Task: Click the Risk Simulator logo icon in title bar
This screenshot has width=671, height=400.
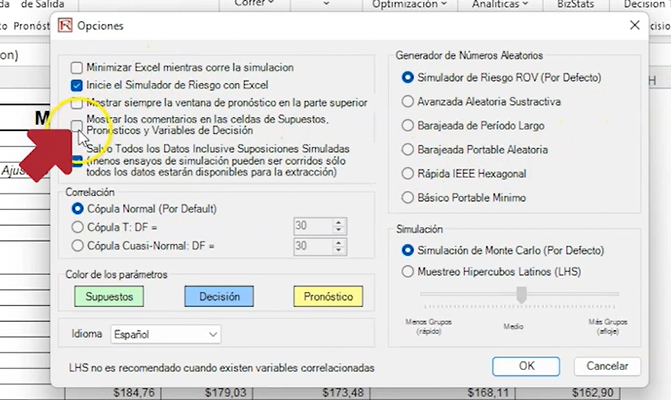Action: (65, 25)
